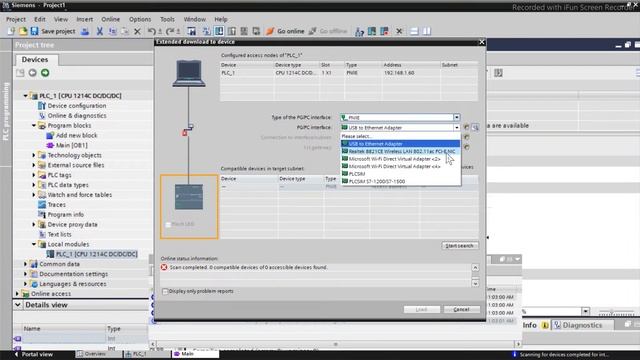Viewport: 640px width, 360px height.
Task: Select PLC_1 row in configured access nodes
Action: [x=349, y=73]
